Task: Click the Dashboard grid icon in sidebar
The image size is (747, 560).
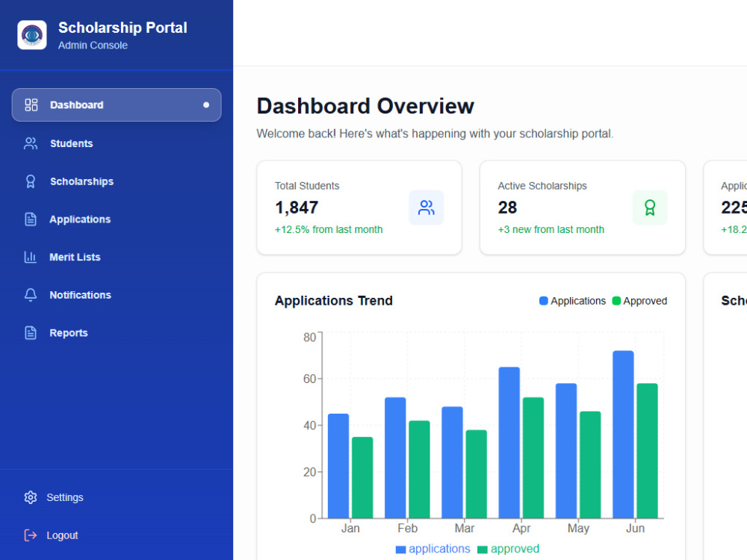Action: pyautogui.click(x=31, y=105)
